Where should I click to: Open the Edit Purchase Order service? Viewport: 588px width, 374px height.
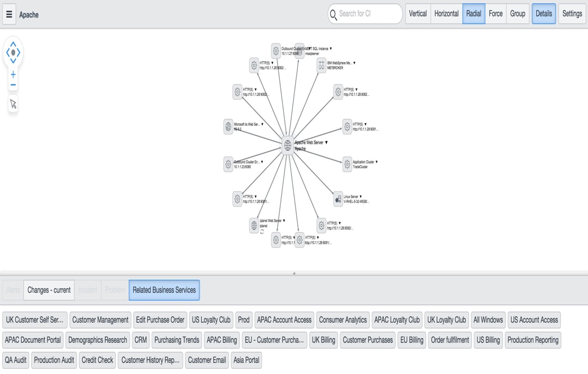click(x=160, y=320)
